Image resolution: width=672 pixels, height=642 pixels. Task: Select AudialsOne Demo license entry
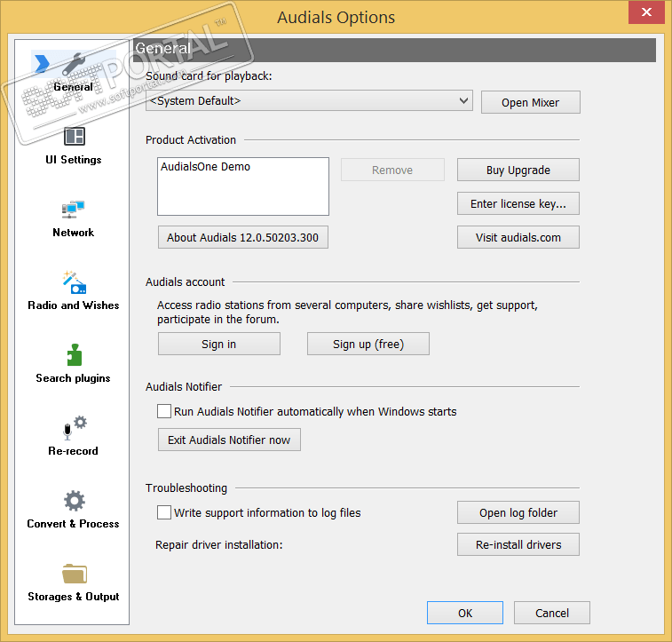coord(205,166)
